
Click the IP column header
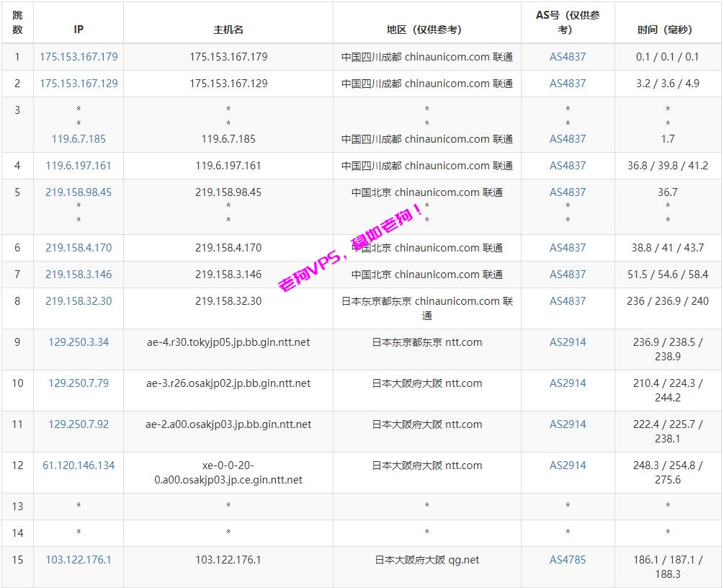79,30
